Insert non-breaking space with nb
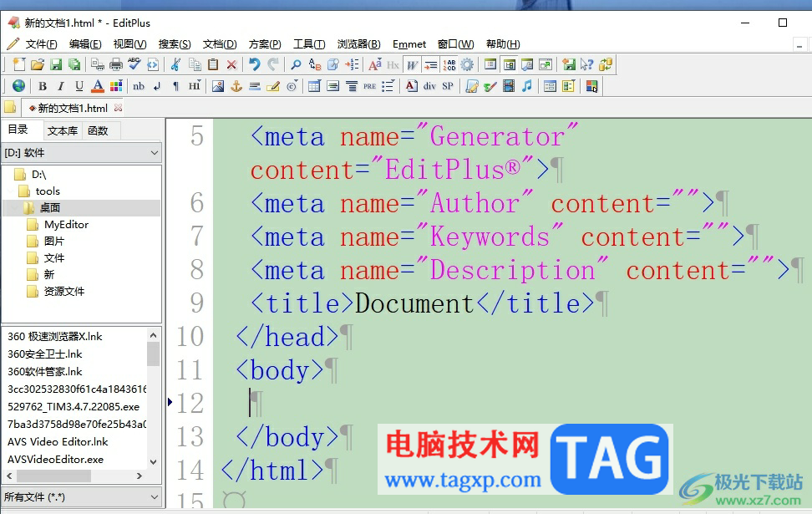Screen dimensions: 812x514 (139, 86)
